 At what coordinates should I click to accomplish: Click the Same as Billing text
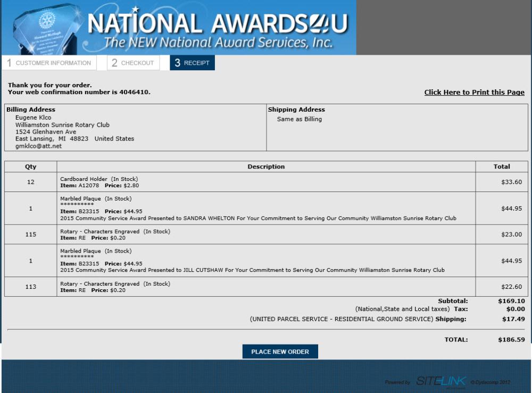(x=299, y=119)
